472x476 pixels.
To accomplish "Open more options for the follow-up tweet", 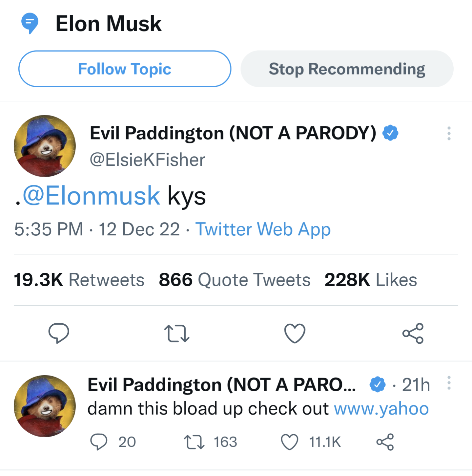I will (449, 383).
